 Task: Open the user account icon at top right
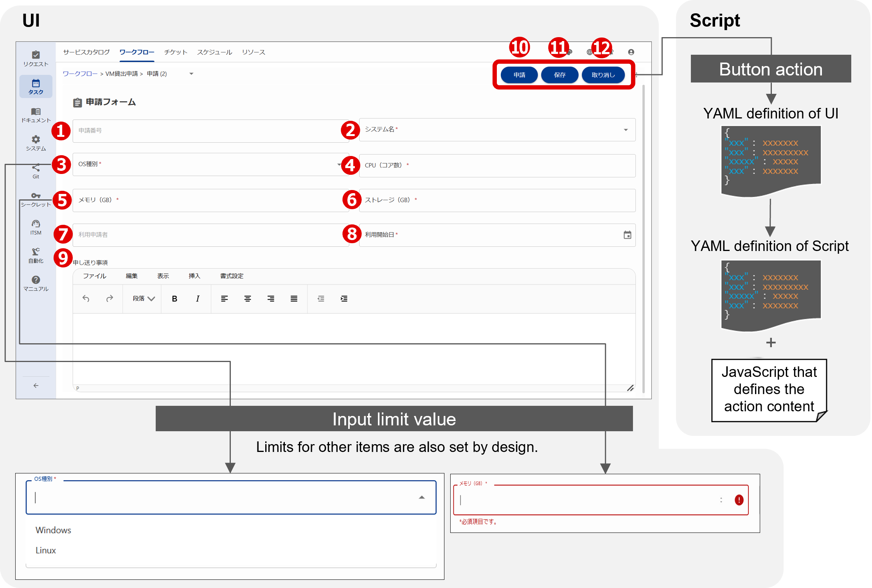(x=631, y=51)
